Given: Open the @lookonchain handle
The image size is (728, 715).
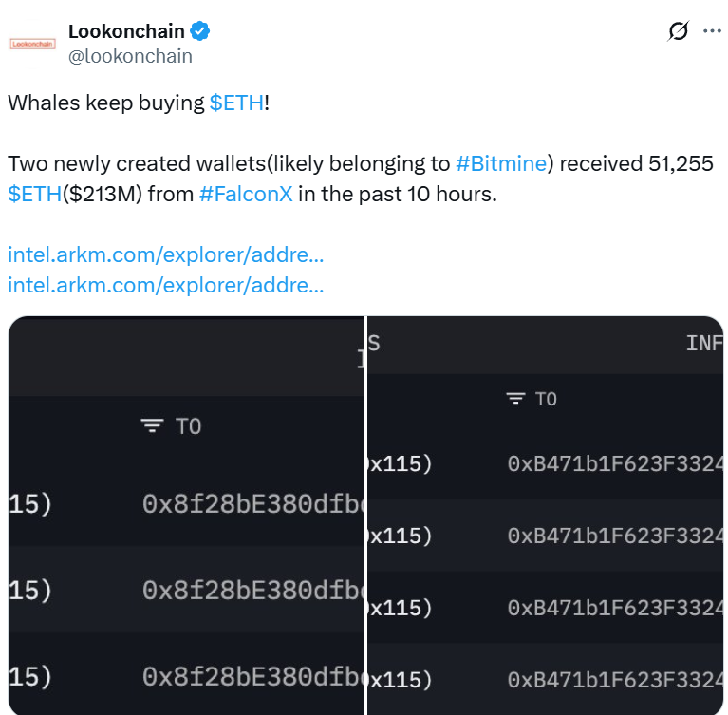Looking at the screenshot, I should (130, 56).
